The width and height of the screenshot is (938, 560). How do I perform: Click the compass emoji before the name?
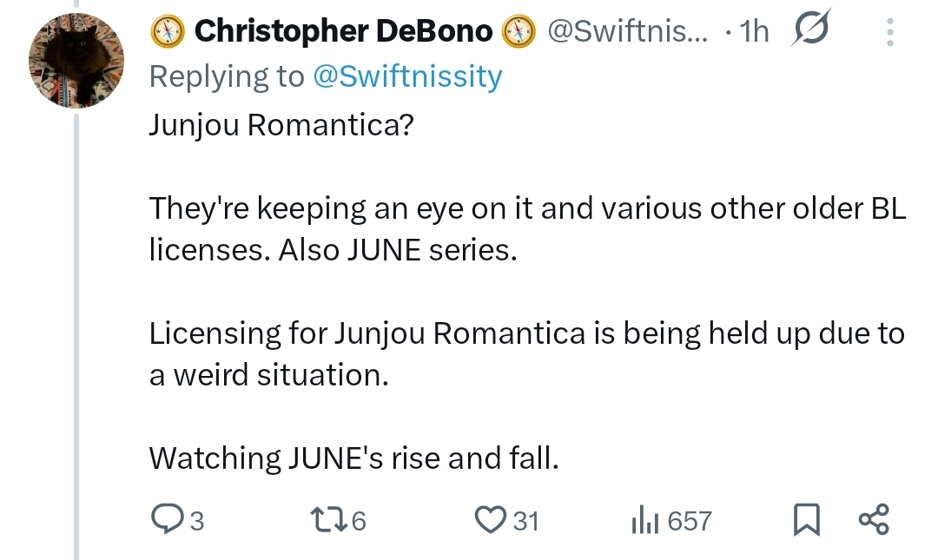[168, 32]
